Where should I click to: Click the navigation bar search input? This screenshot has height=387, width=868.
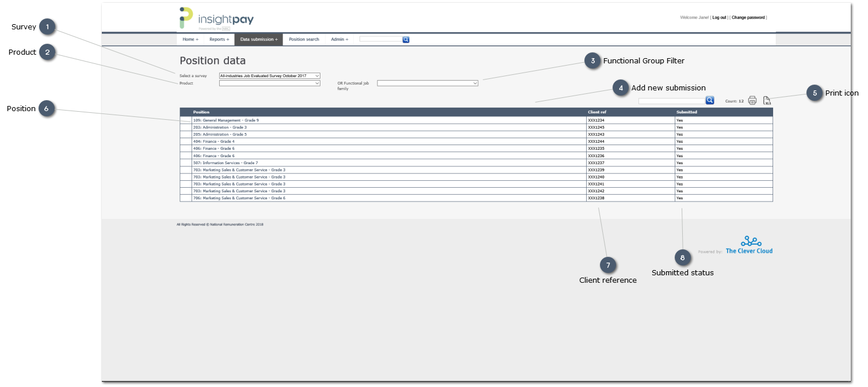click(380, 40)
